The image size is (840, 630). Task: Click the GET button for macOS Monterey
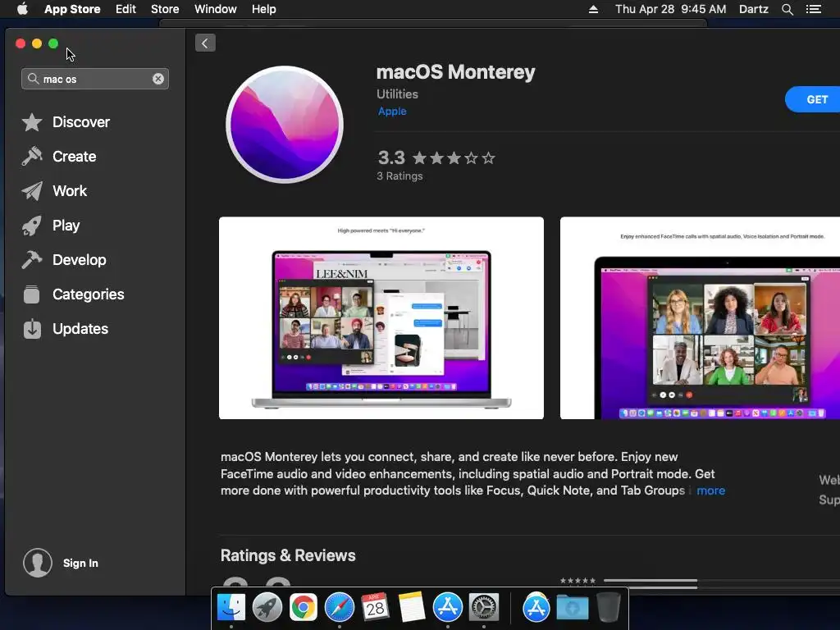coord(815,99)
